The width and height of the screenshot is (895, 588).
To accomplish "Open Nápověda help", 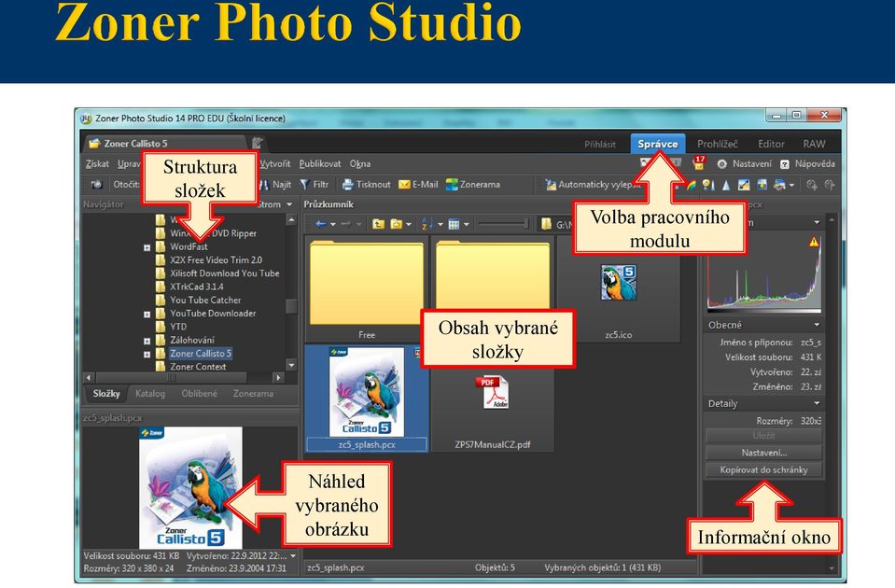I will [807, 164].
